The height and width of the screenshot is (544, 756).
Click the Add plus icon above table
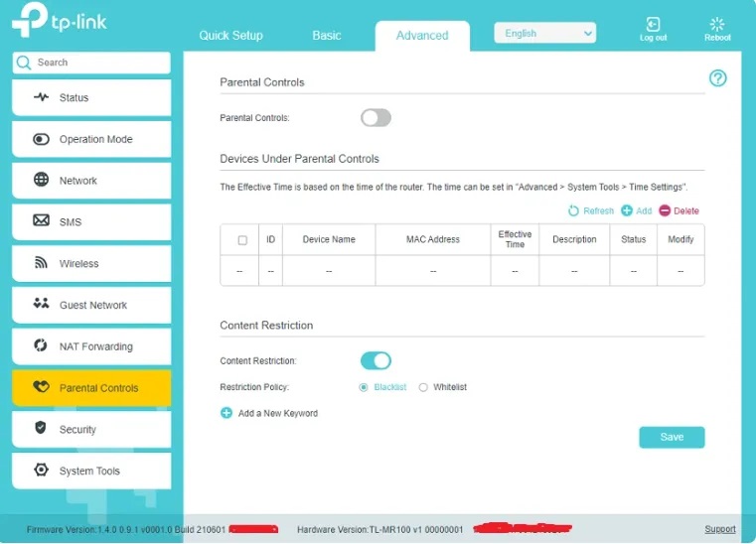pyautogui.click(x=626, y=210)
